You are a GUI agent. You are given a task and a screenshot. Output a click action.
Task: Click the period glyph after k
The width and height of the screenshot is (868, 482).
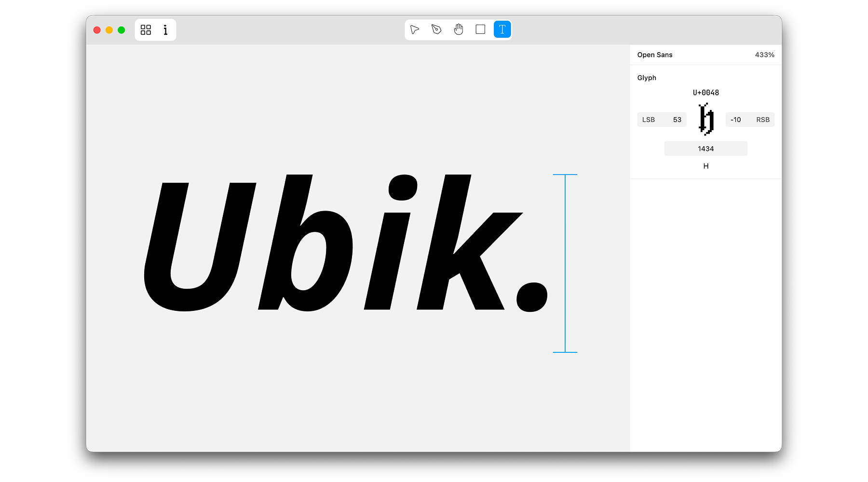tap(532, 297)
